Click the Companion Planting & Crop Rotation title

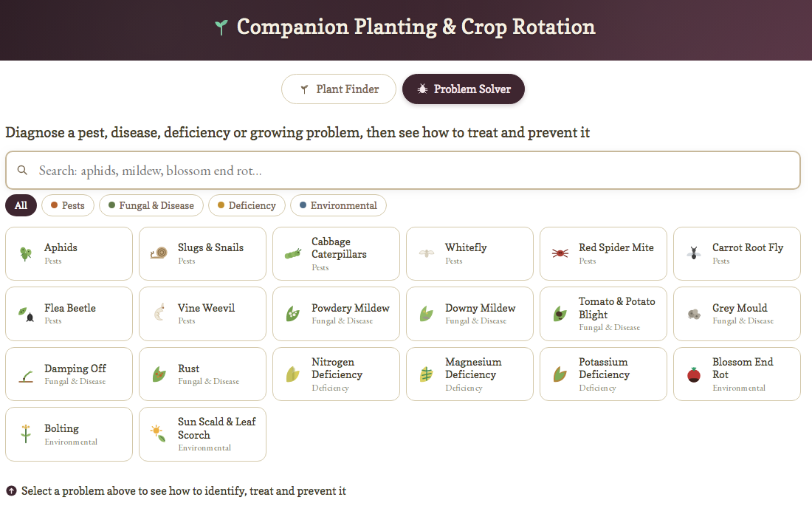416,27
